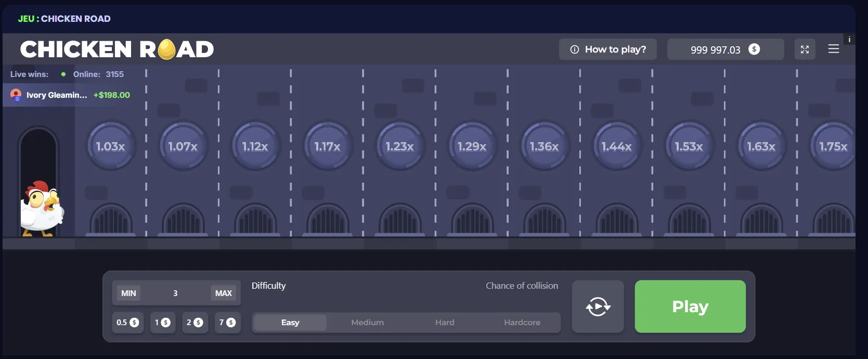Select Medium difficulty
Viewport: 868px width, 359px height.
coord(367,323)
